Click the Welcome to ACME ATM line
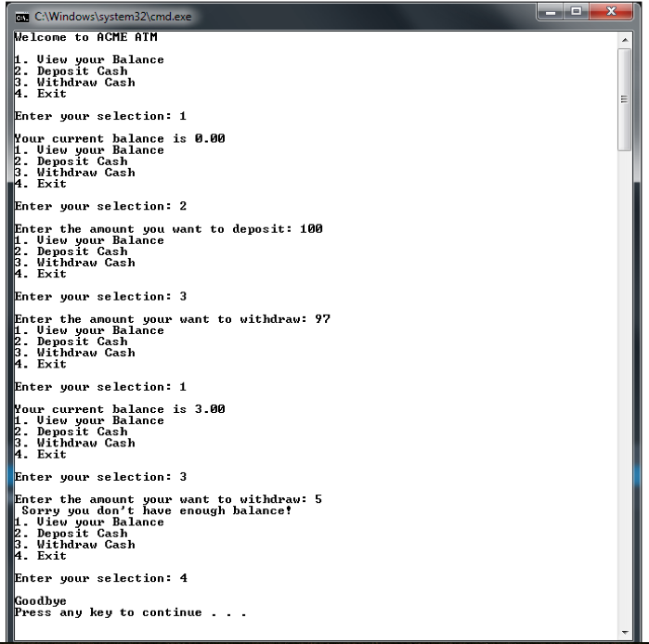The image size is (649, 644). (85, 37)
